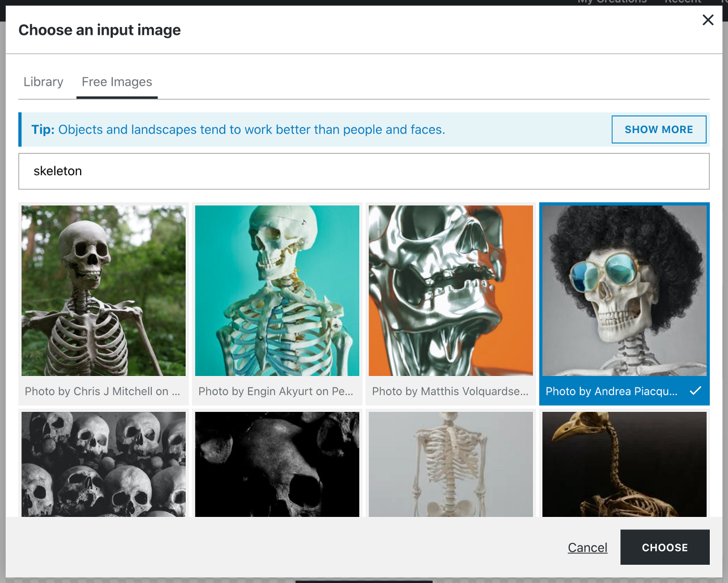Click the Photo by Matthis Volquardsen caption
Screen dimensions: 728x583
(x=450, y=392)
